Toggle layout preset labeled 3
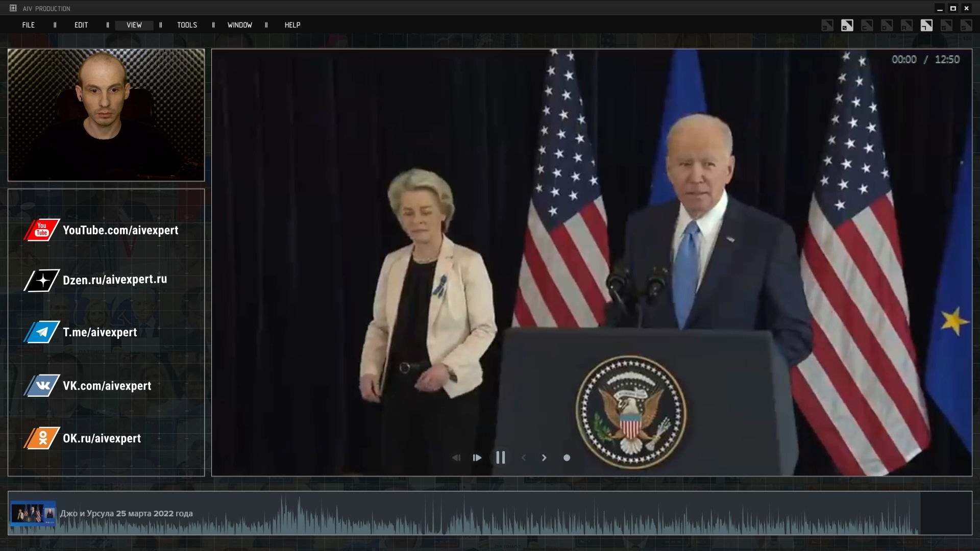 pyautogui.click(x=827, y=26)
